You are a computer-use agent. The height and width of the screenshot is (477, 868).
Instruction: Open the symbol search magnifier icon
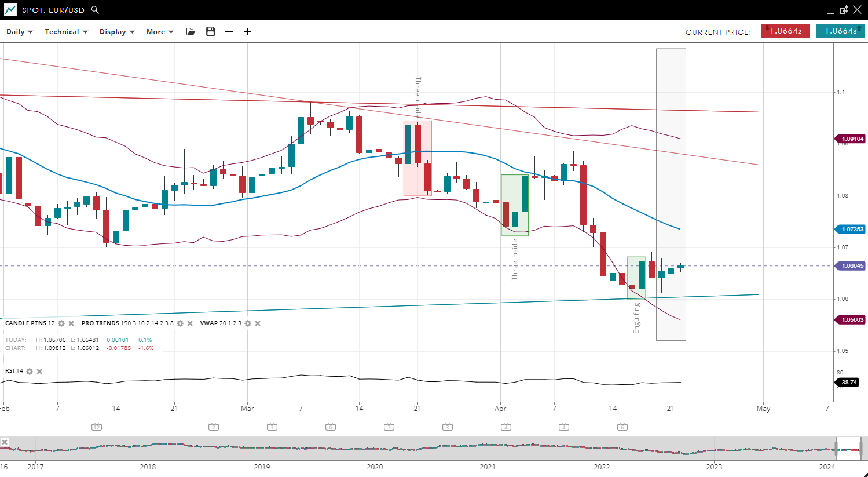(95, 10)
